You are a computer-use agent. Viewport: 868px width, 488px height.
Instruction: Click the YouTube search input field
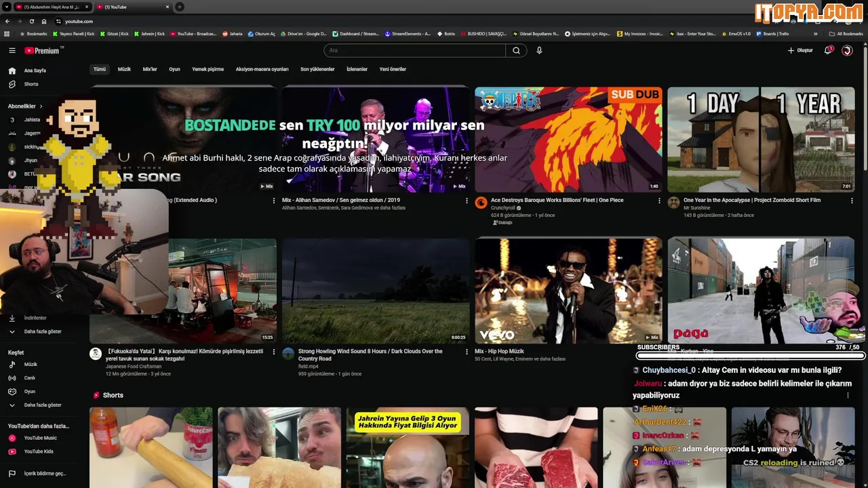pos(415,50)
